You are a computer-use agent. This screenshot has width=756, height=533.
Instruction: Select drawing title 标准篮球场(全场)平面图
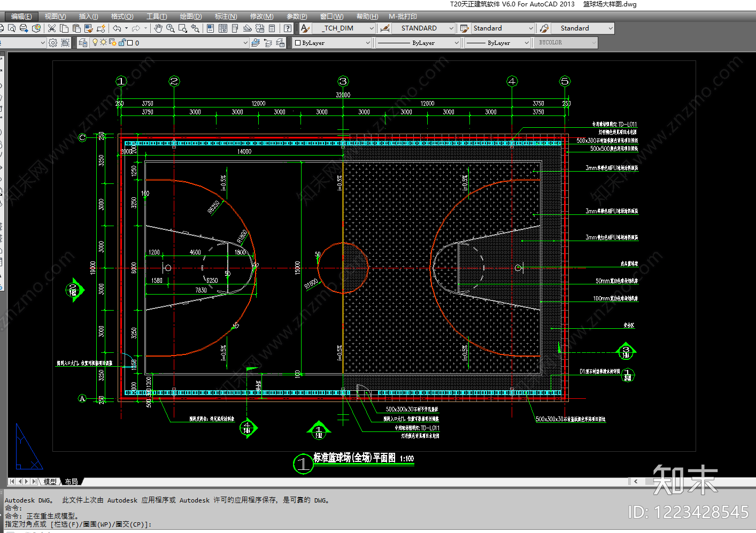pos(354,458)
